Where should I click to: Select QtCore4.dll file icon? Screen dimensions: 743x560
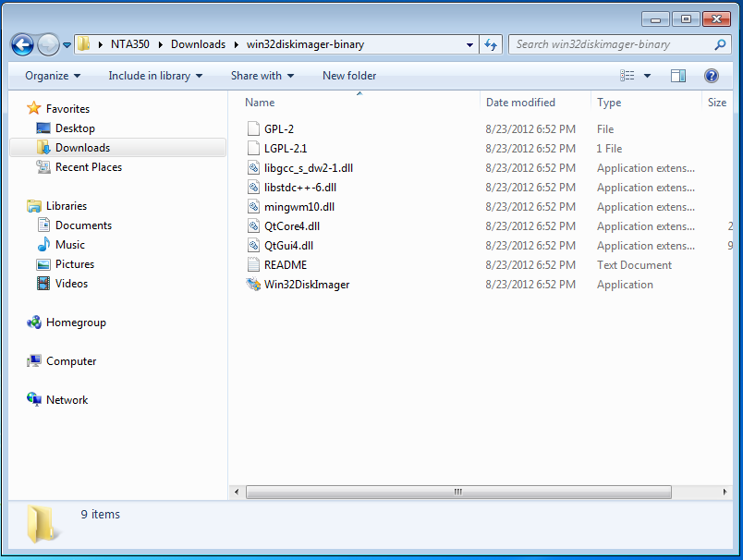pos(254,225)
